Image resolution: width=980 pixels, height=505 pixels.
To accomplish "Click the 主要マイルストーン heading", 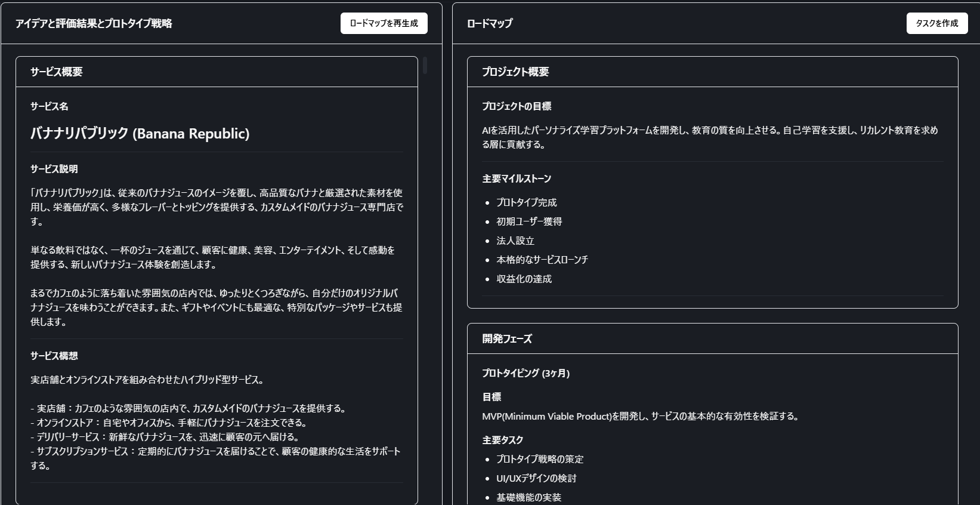I will coord(517,178).
